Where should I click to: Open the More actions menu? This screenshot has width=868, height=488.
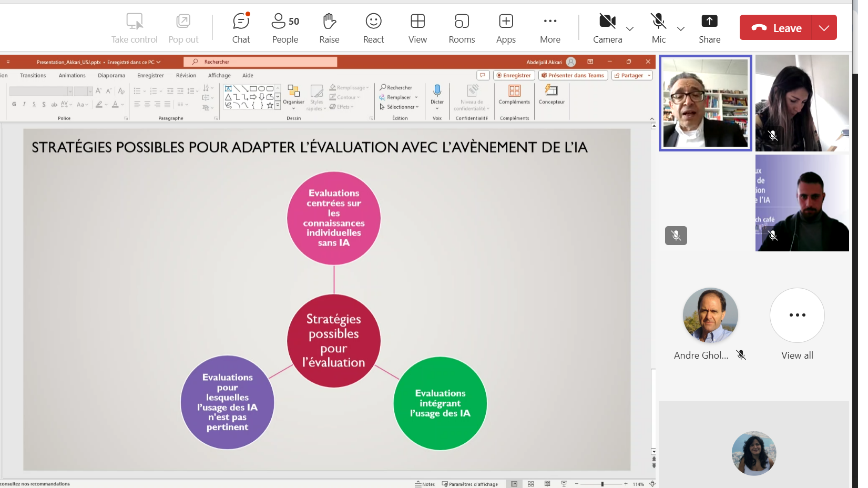(550, 28)
